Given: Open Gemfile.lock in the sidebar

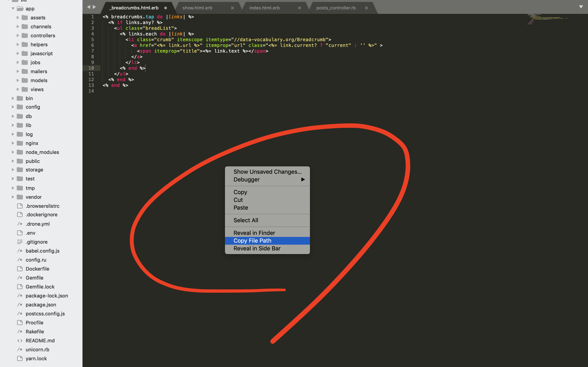Looking at the screenshot, I should tap(40, 287).
